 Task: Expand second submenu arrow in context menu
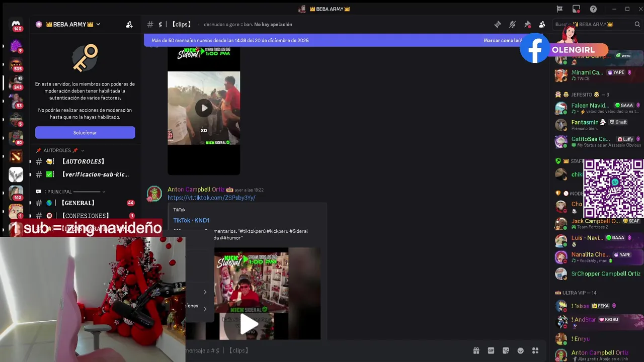pos(205,309)
